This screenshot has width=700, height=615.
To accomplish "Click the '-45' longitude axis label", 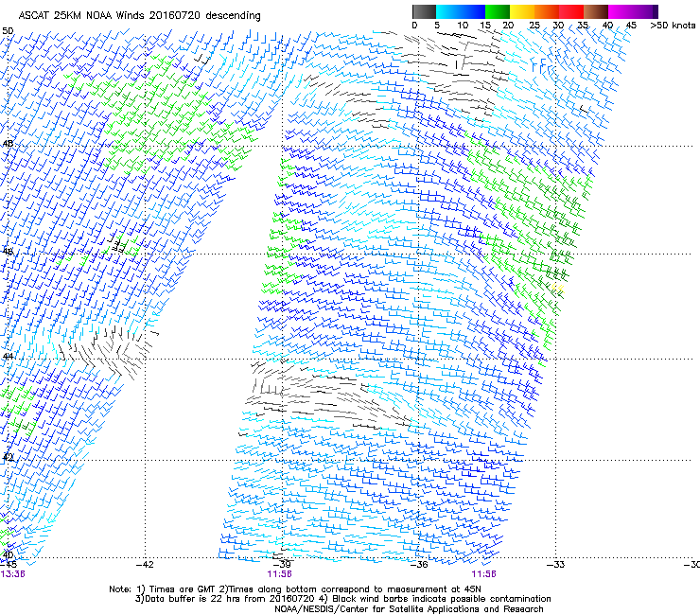I will [9, 565].
